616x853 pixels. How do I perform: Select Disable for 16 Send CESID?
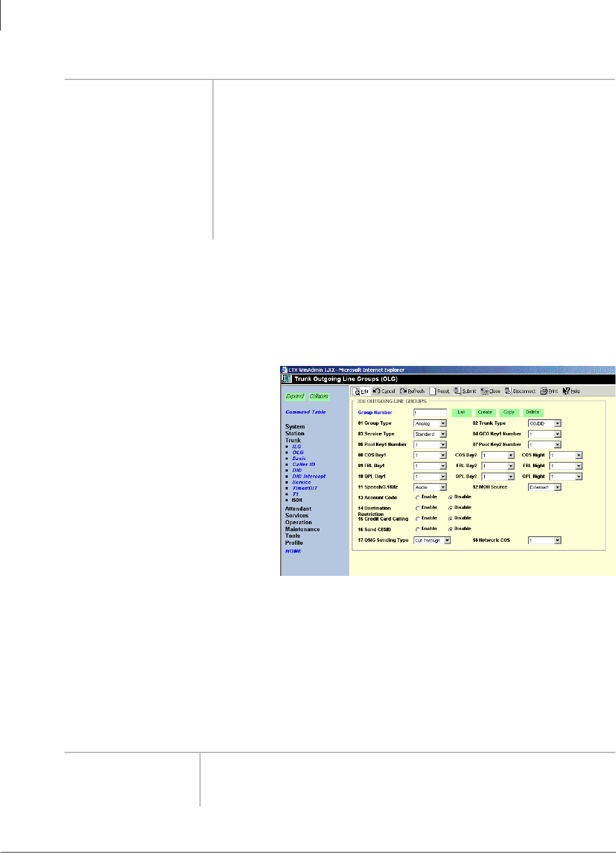[x=451, y=529]
